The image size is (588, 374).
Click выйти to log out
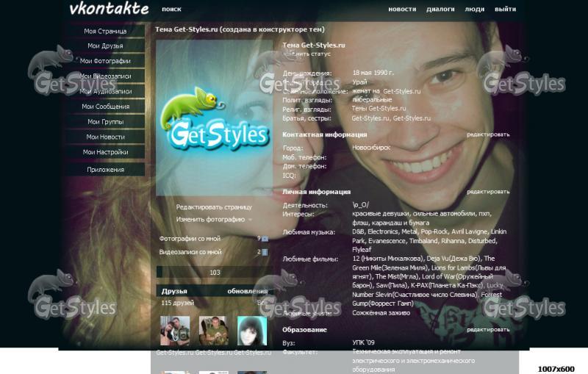coord(505,10)
